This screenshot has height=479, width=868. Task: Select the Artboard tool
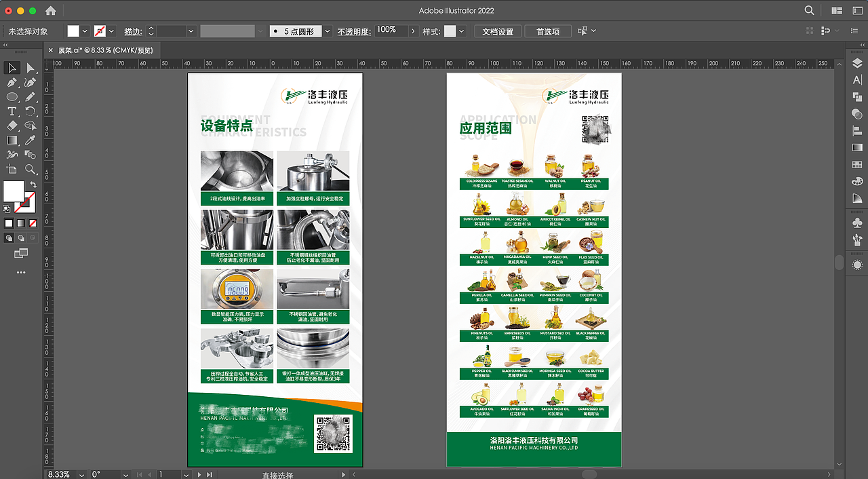tap(12, 169)
